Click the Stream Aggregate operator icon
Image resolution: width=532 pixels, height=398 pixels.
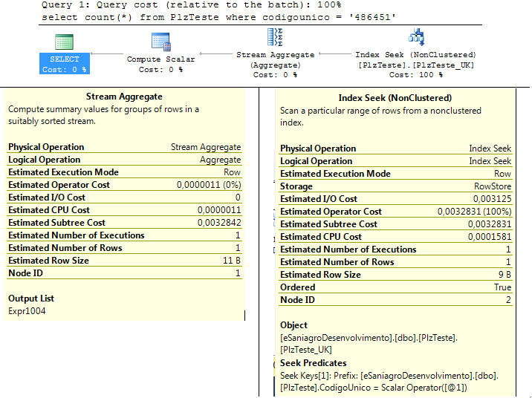(275, 37)
